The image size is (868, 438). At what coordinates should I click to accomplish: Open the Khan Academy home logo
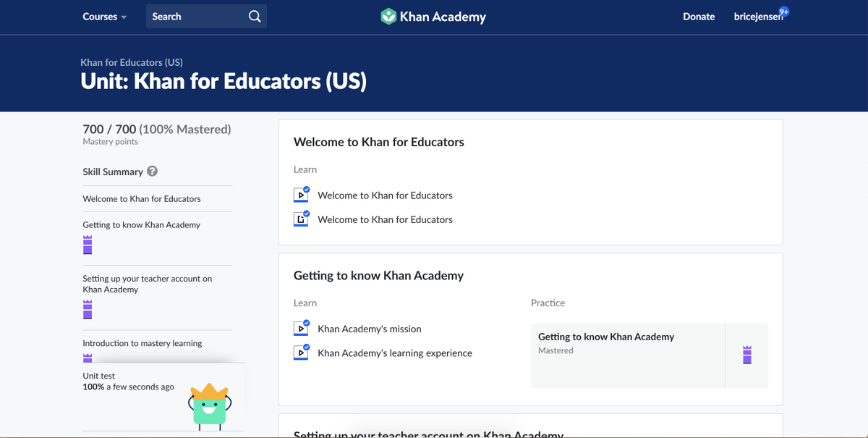[433, 17]
